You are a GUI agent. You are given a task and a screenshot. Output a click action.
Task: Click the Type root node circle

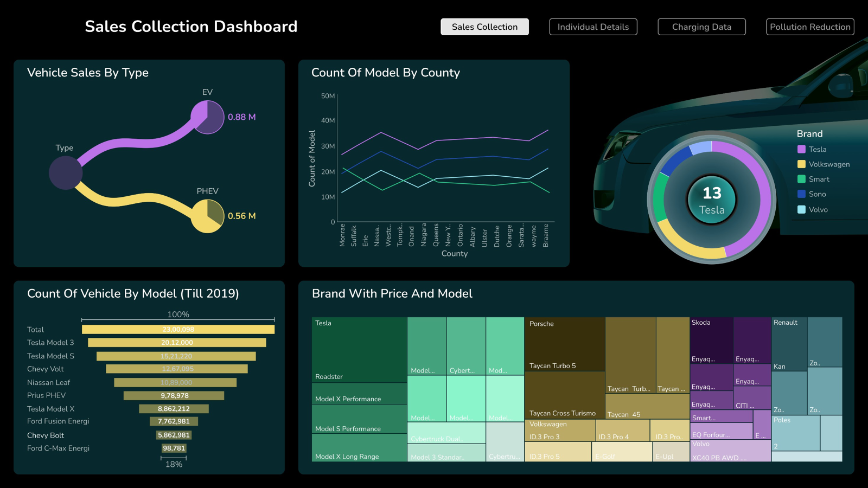(x=66, y=173)
